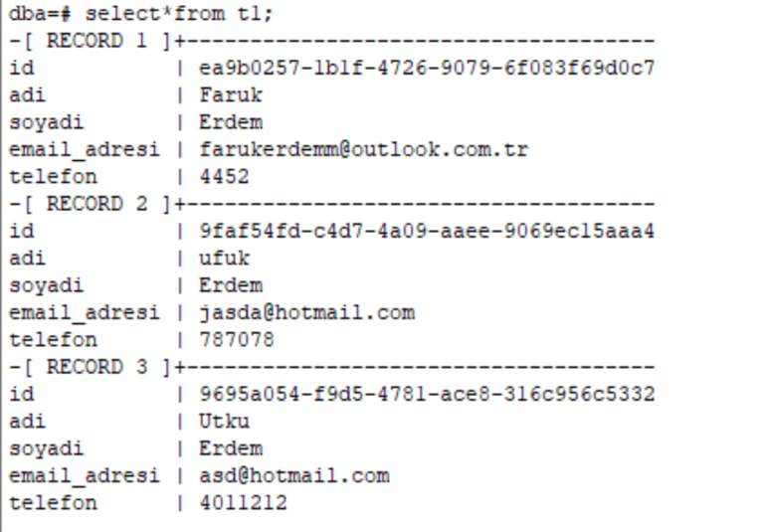Viewport: 764px width, 532px height.
Task: Click the telefon value 787078
Action: point(237,340)
